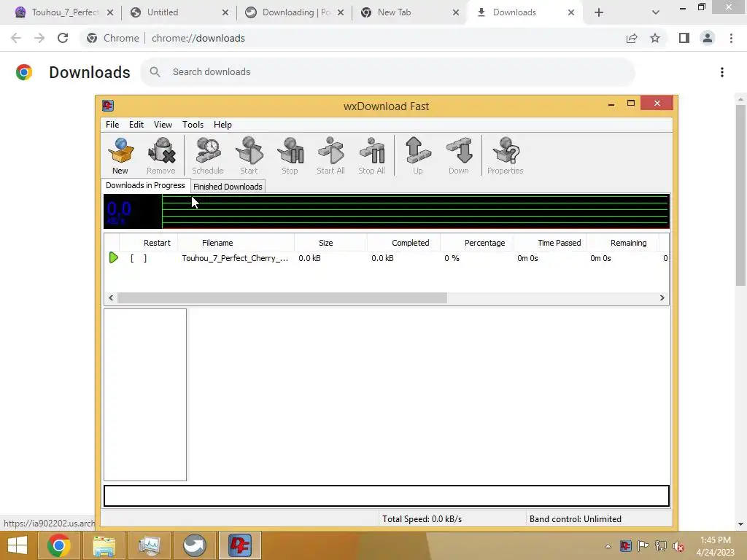
Task: Click the Search downloads field in Chrome
Action: tap(388, 72)
